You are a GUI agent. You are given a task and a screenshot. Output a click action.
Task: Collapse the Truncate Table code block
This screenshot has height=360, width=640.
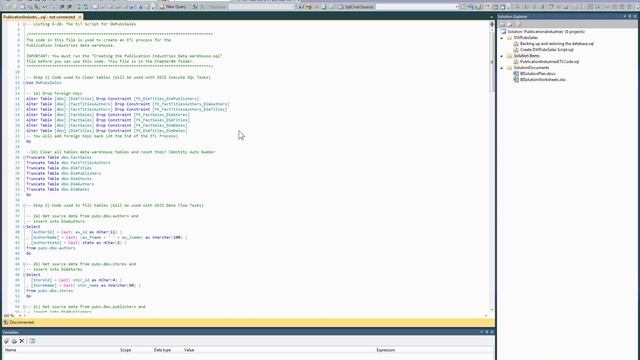pos(24,157)
